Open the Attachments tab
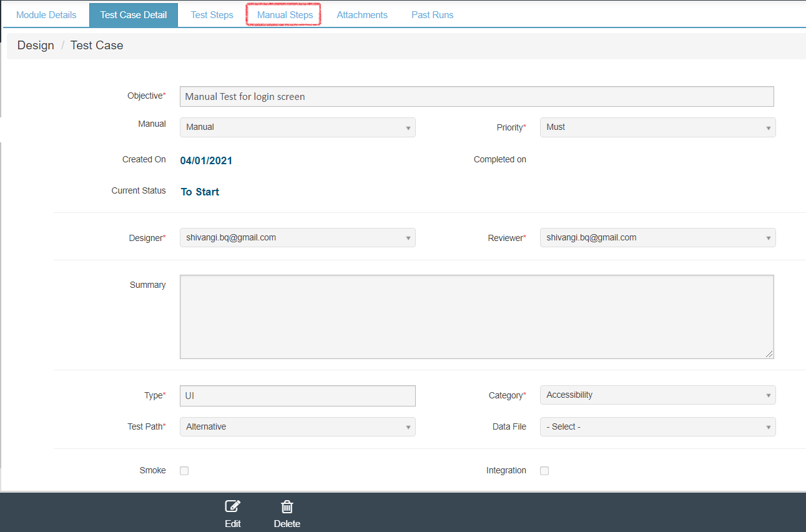The image size is (806, 532). tap(362, 15)
